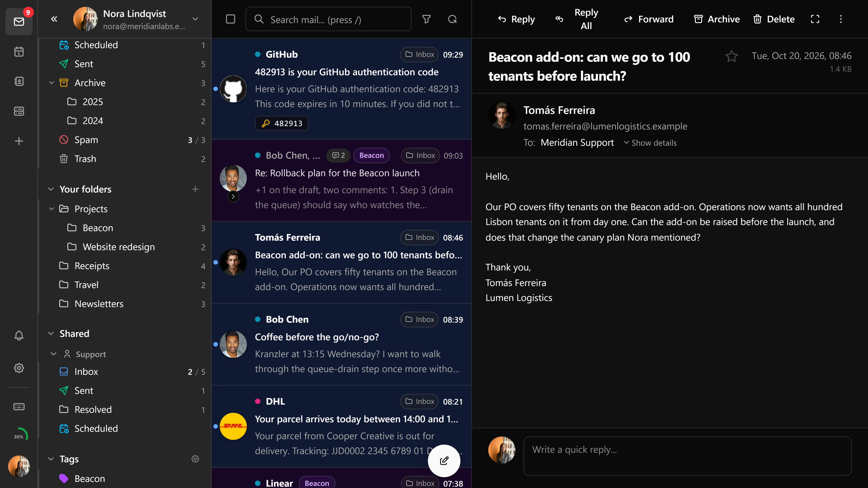Open the Support Resolved folder

(125, 410)
